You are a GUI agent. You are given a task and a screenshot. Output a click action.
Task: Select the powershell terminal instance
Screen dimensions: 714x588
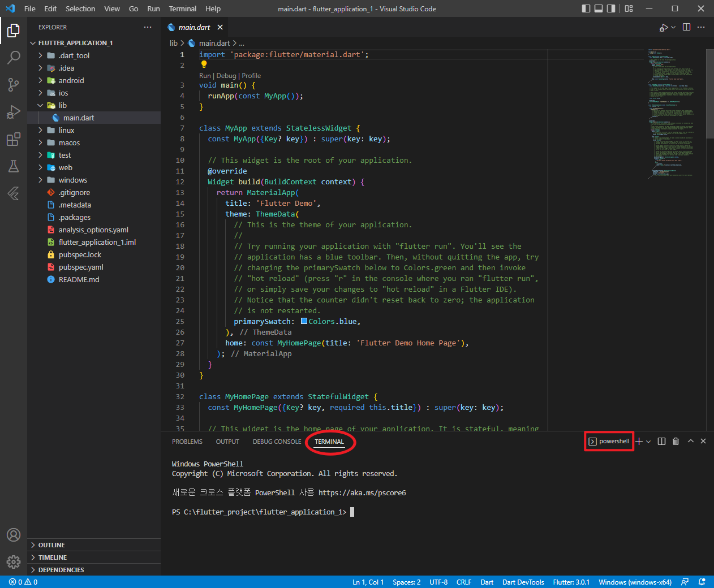click(x=609, y=441)
